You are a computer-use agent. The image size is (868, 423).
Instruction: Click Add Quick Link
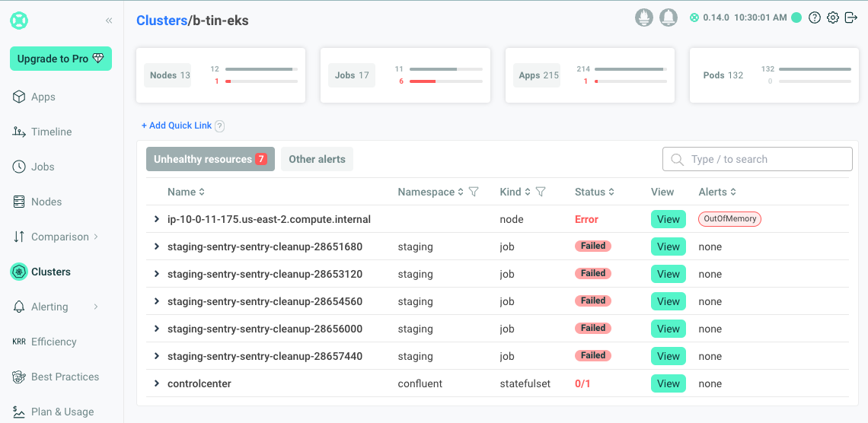pyautogui.click(x=177, y=126)
